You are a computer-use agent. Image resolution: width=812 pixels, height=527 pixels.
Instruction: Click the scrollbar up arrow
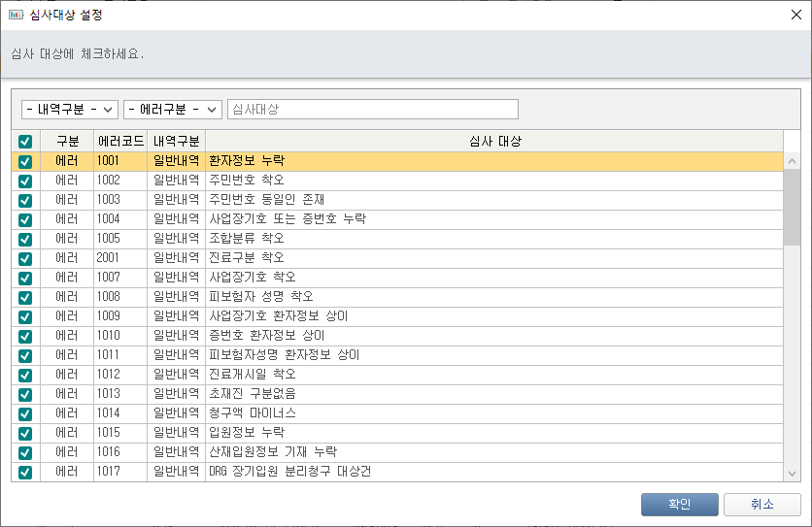click(792, 161)
